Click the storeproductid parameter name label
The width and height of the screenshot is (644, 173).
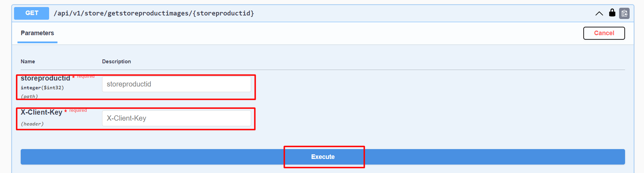(45, 78)
